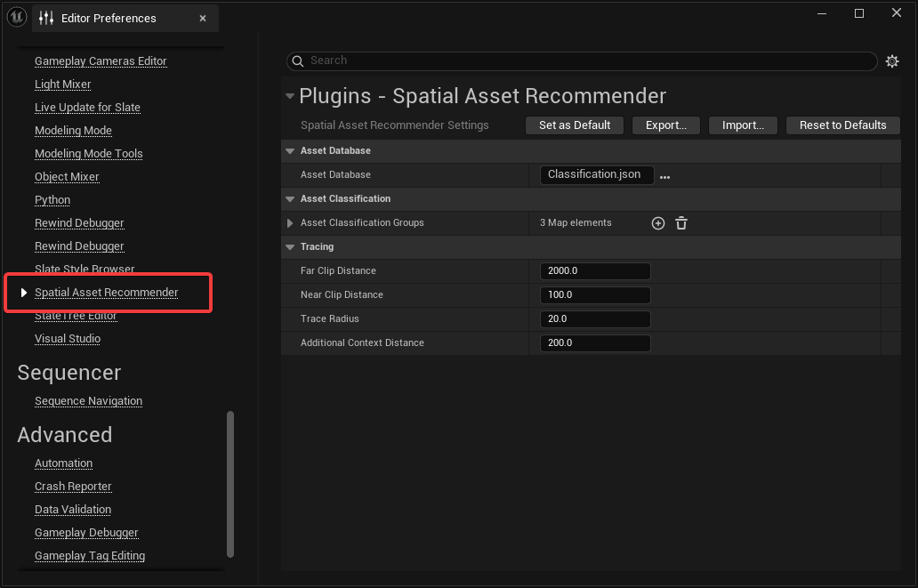Collapse the Tracing section
Viewport: 918px width, 588px height.
(x=290, y=247)
